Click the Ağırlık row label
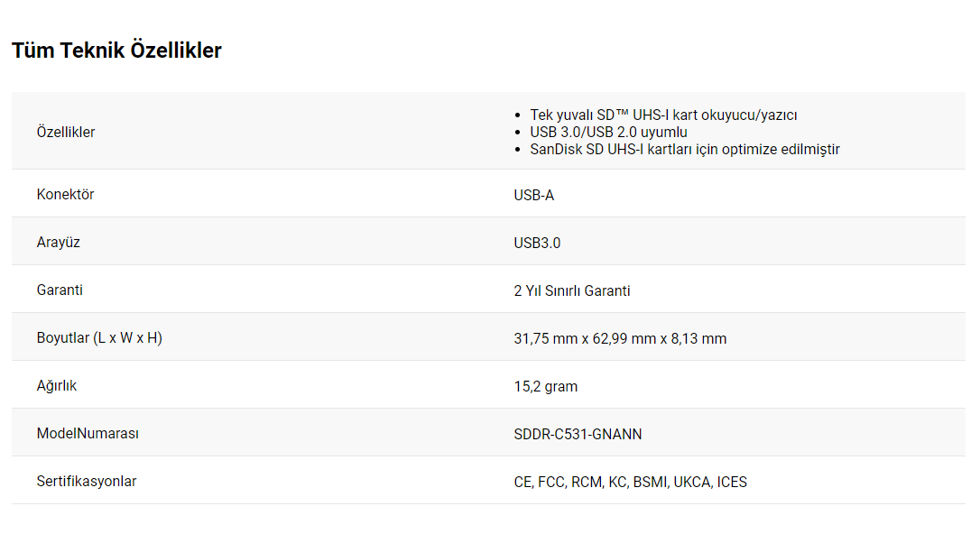Viewport: 980px width, 534px height. coord(57,385)
